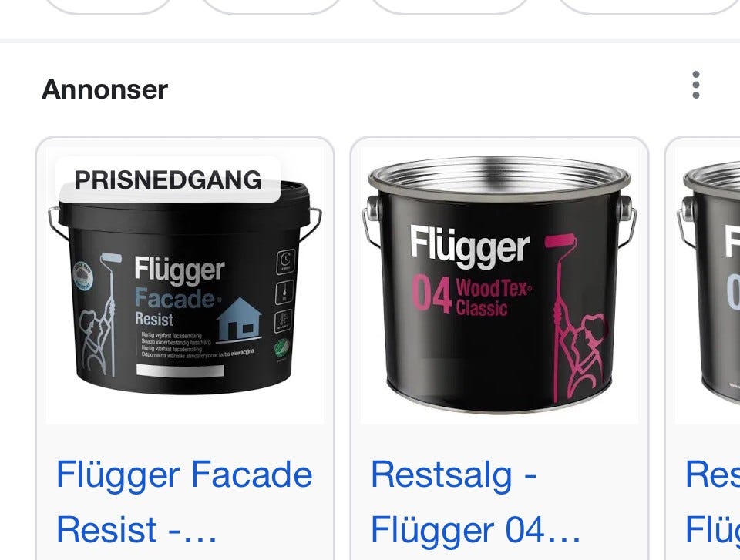The width and height of the screenshot is (740, 560).
Task: Click the blue house icon on Facade bucket
Action: coord(240,319)
